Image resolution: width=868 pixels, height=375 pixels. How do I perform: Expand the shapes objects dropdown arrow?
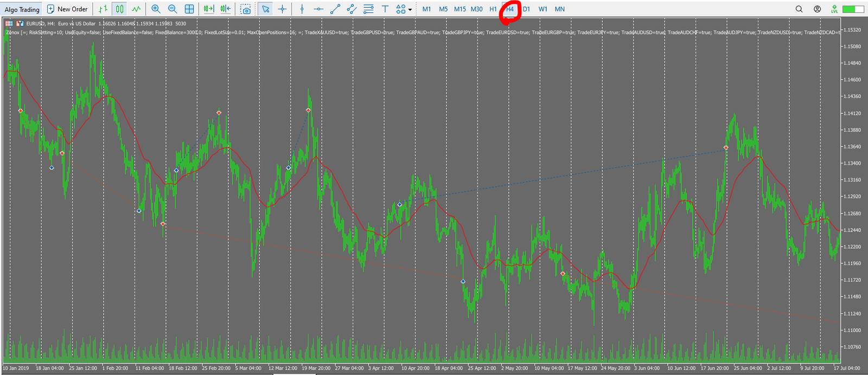click(x=410, y=10)
